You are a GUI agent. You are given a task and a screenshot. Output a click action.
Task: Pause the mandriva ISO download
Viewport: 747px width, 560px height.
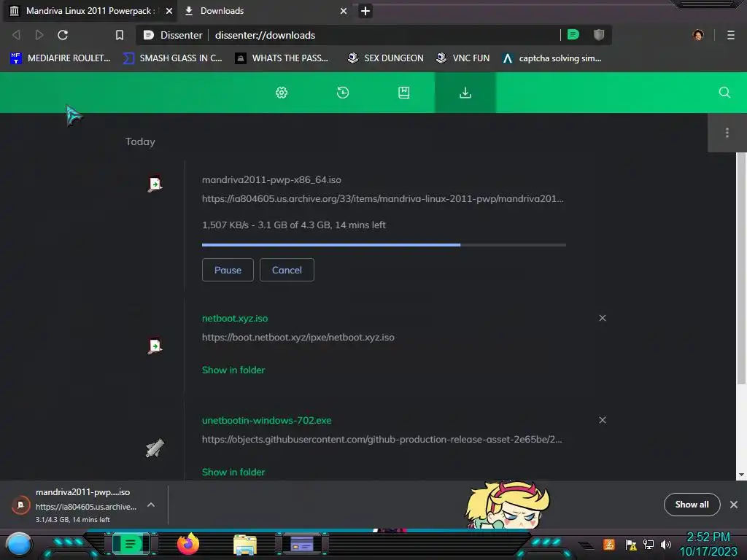point(228,270)
